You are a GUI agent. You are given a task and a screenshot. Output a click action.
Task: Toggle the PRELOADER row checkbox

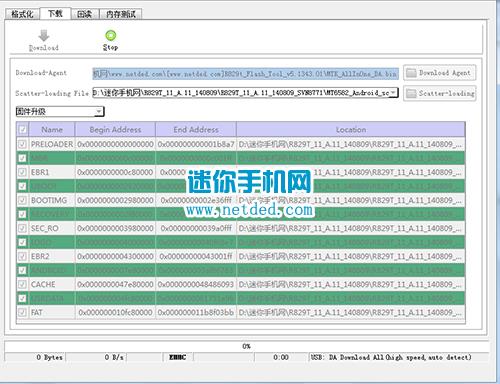point(22,144)
